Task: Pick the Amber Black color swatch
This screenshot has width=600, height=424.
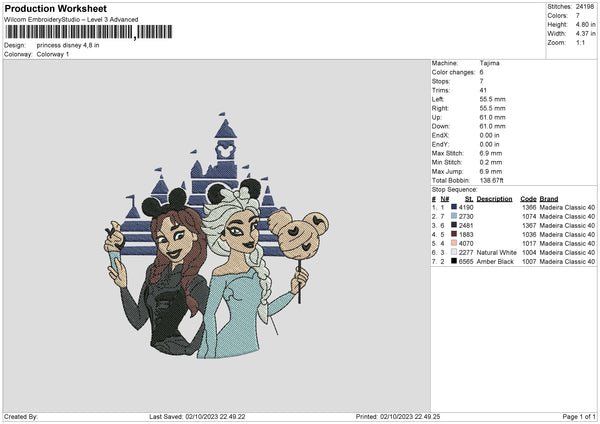Action: pos(454,261)
